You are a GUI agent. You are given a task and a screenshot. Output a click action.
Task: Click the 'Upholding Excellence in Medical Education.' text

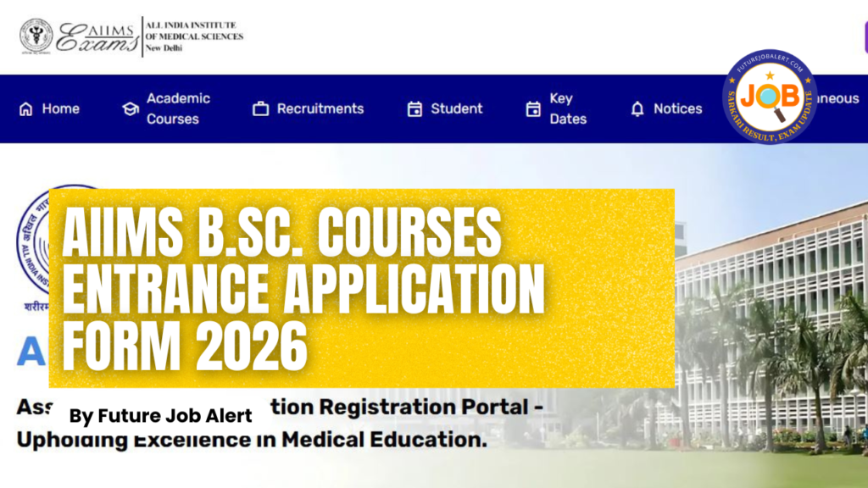[x=252, y=440]
